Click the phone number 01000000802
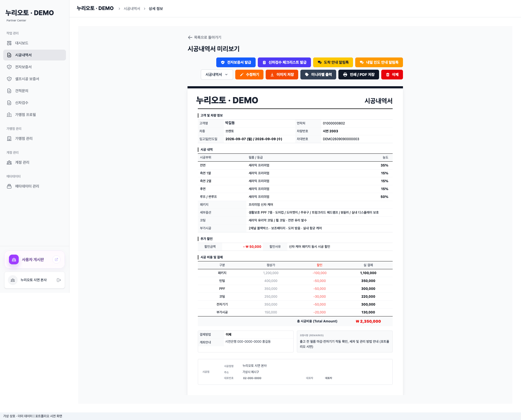The height and width of the screenshot is (420, 521). pyautogui.click(x=334, y=123)
